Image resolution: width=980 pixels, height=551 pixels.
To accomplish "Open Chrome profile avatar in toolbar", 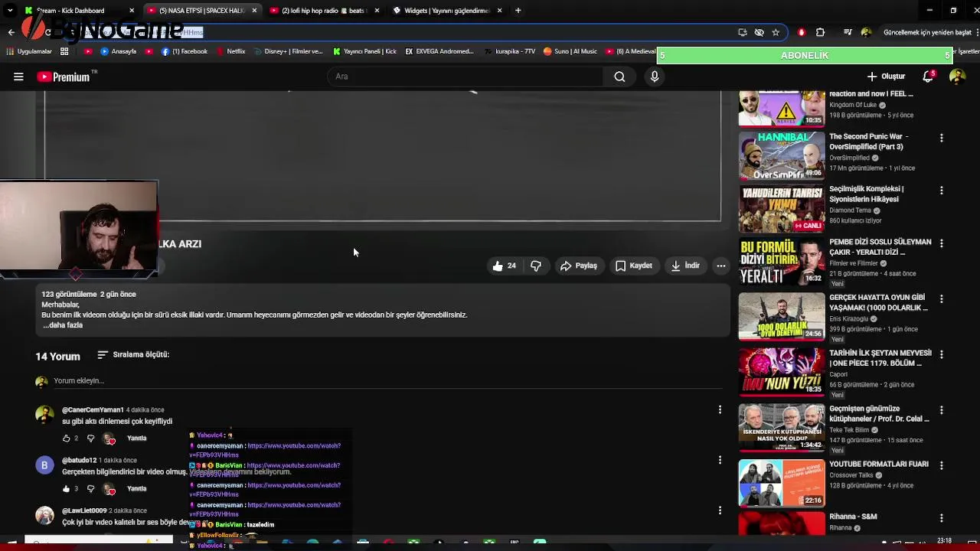I will pos(866,32).
